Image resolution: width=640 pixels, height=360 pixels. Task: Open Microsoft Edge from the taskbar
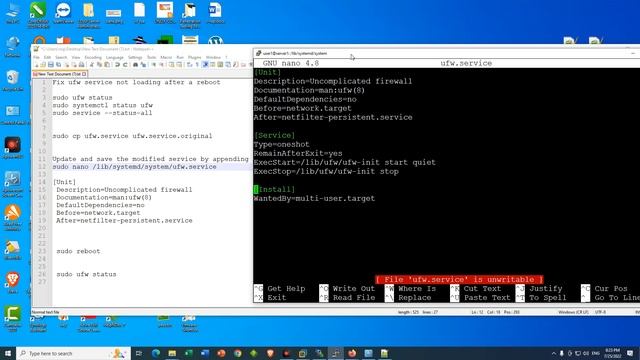(x=156, y=353)
